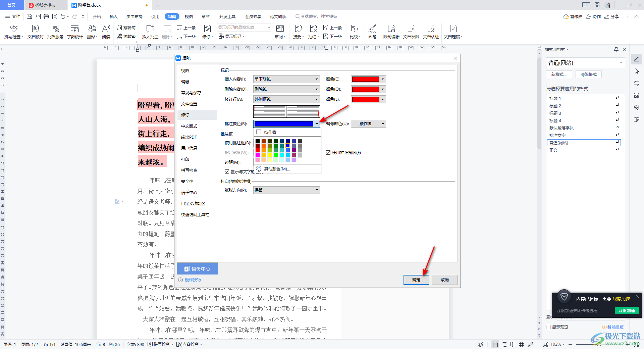Pick the red swatch in the color palette
The width and height of the screenshot is (644, 349).
click(258, 150)
